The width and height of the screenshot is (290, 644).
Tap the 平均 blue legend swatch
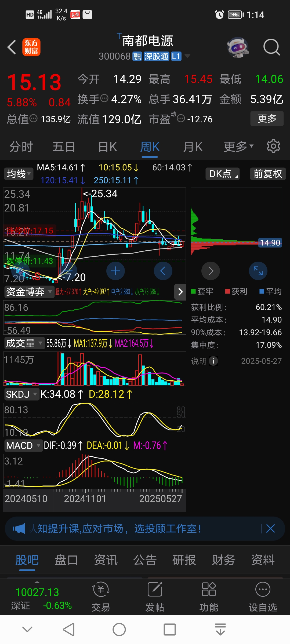[x=262, y=292]
